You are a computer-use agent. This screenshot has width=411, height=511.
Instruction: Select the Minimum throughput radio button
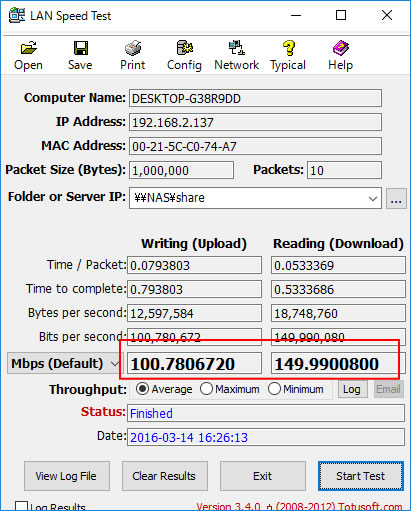[274, 389]
